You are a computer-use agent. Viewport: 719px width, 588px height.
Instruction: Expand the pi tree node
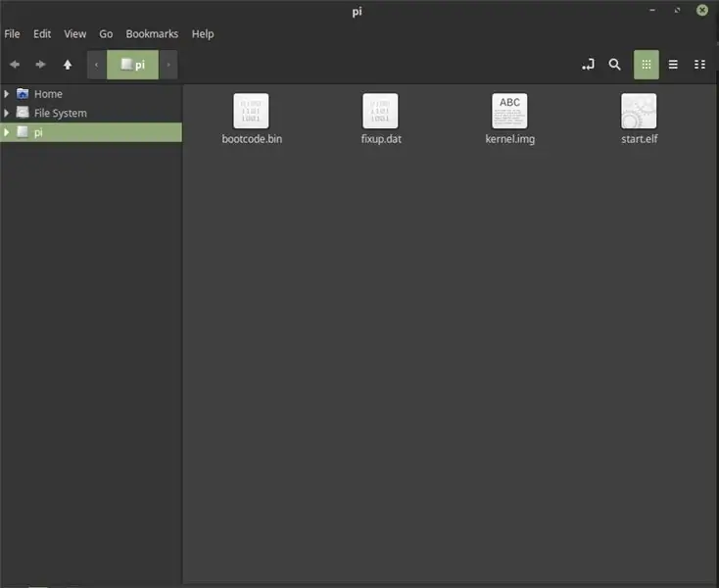coord(7,132)
